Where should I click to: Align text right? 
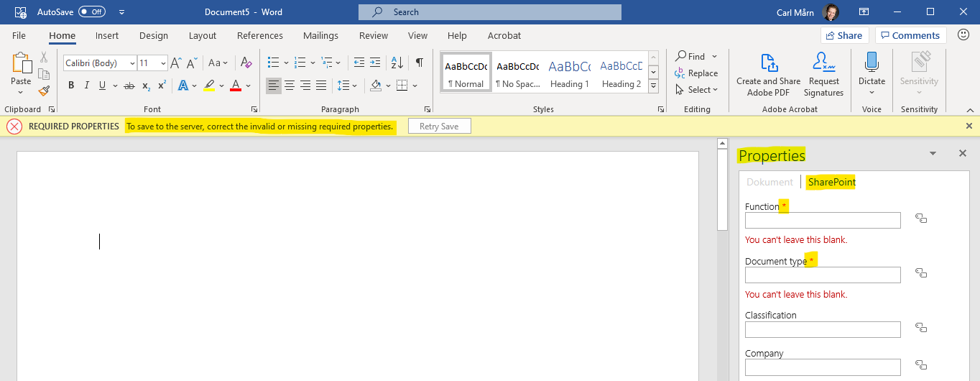[x=305, y=86]
